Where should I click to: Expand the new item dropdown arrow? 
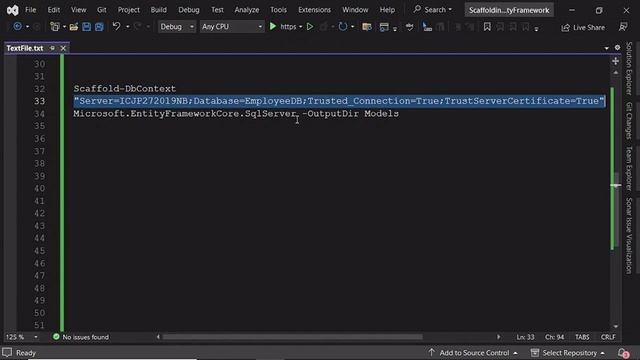64,27
